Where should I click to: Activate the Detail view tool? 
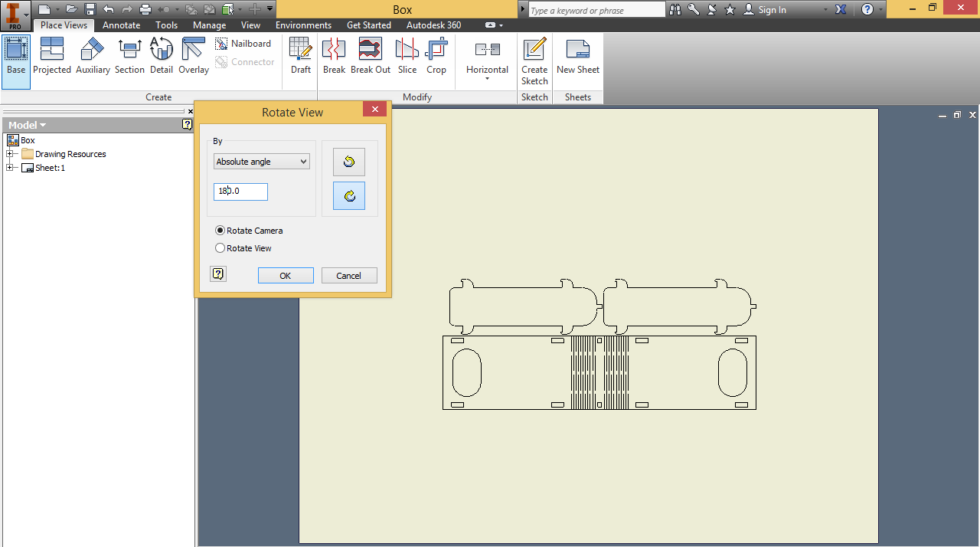pyautogui.click(x=161, y=57)
